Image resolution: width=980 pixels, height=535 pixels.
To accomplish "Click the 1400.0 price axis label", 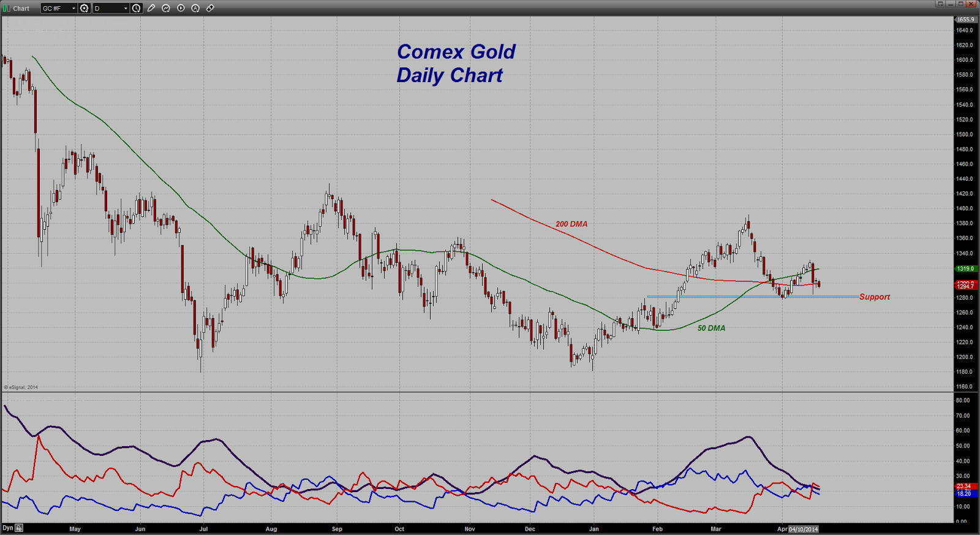I will click(965, 209).
